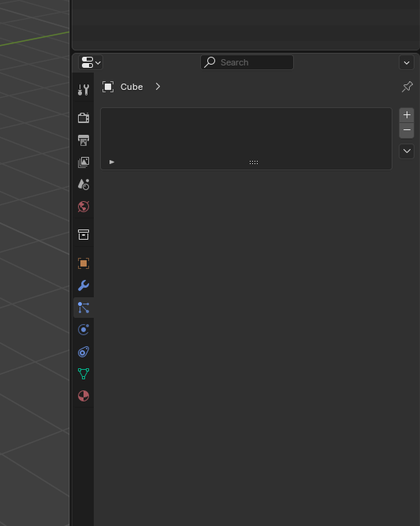Click the breadcrumb chevron after Cube
This screenshot has width=420, height=526.
click(x=158, y=87)
